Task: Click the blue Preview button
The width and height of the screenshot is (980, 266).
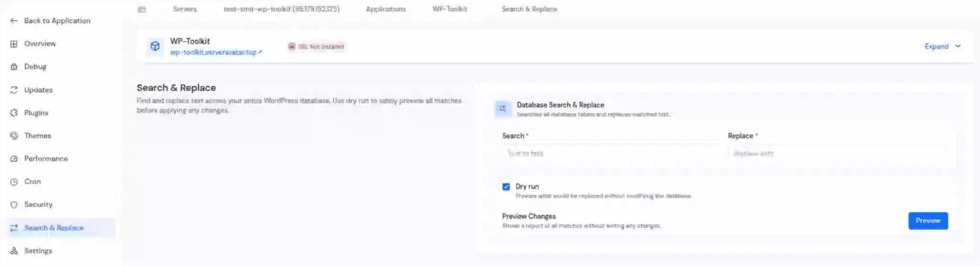Action: click(x=928, y=220)
